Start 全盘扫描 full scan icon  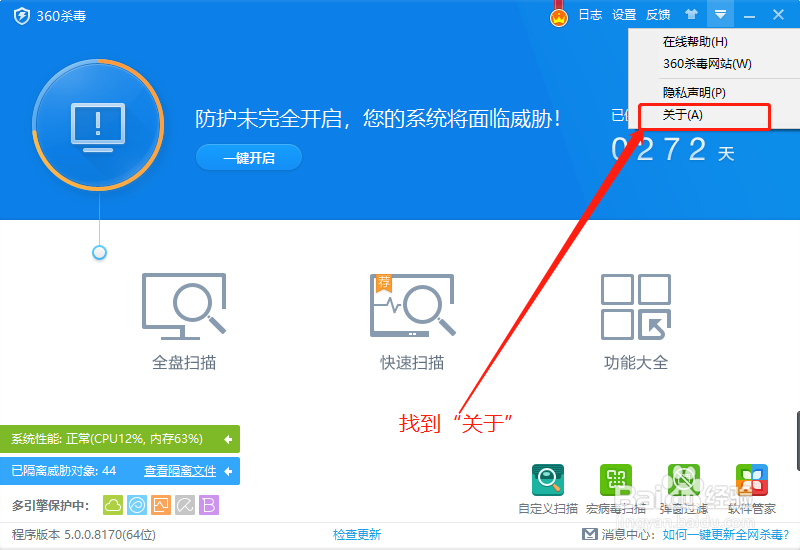[184, 306]
